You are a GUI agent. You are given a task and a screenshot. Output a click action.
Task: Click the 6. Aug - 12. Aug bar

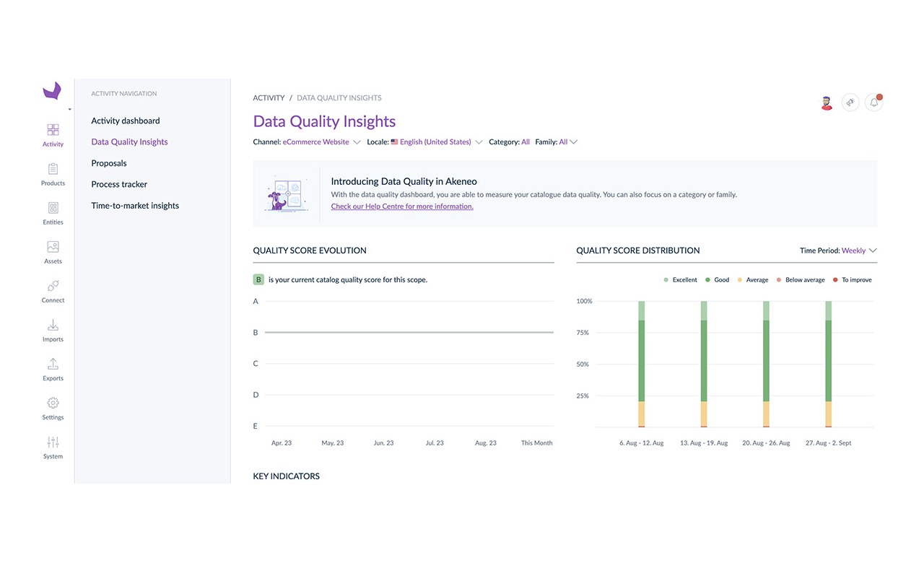click(x=642, y=364)
